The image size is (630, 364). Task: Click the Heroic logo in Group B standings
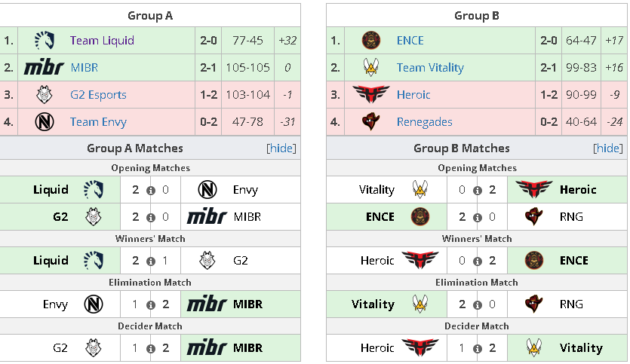[x=370, y=95]
